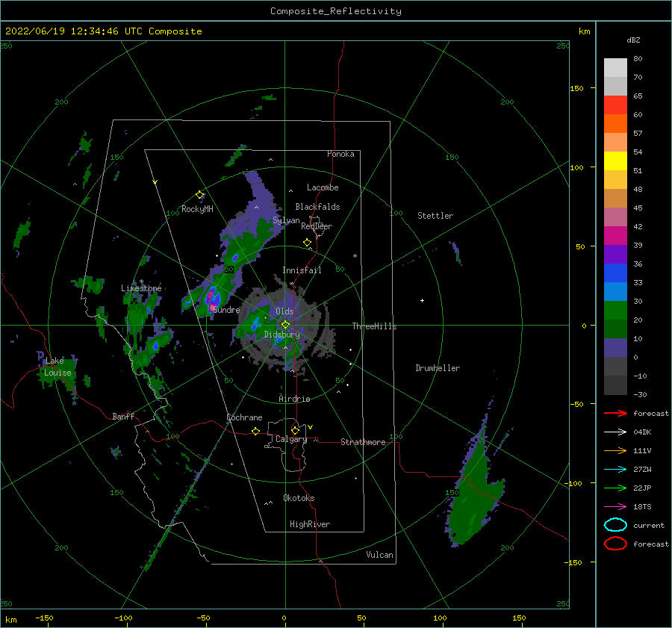Click the Okotoks label
The height and width of the screenshot is (628, 672).
(x=299, y=498)
